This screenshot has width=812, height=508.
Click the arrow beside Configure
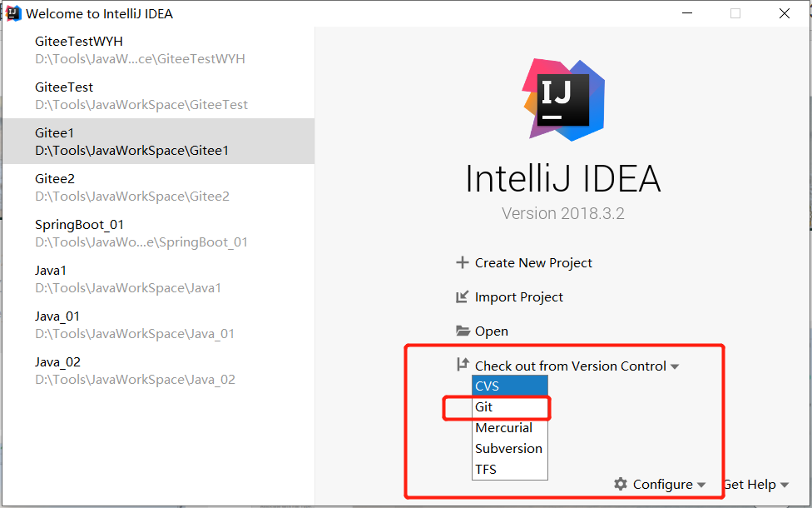coord(701,486)
